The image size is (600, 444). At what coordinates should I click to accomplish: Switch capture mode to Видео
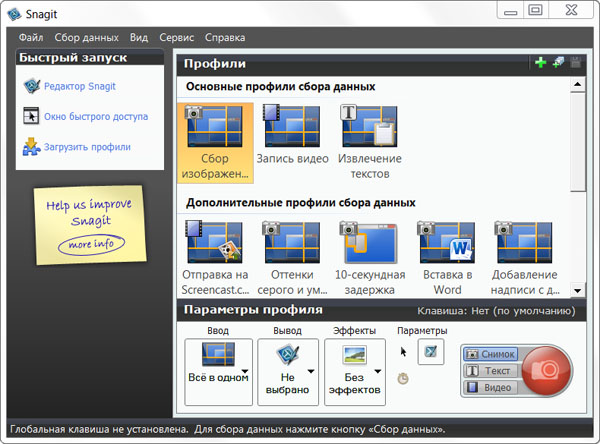(491, 387)
